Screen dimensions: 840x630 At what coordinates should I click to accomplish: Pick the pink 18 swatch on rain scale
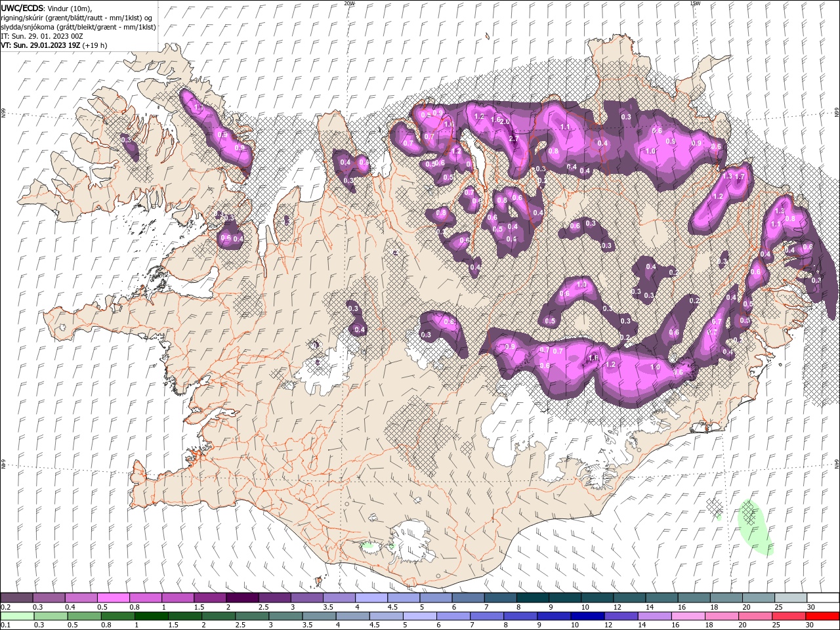coord(723,616)
